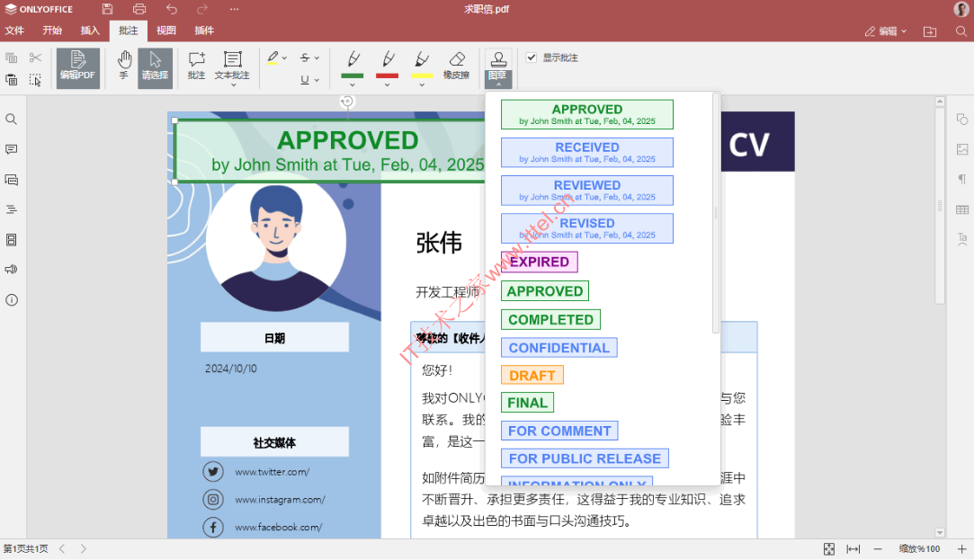
Task: Choose the RECEIVED dynamic stamp
Action: 587,153
